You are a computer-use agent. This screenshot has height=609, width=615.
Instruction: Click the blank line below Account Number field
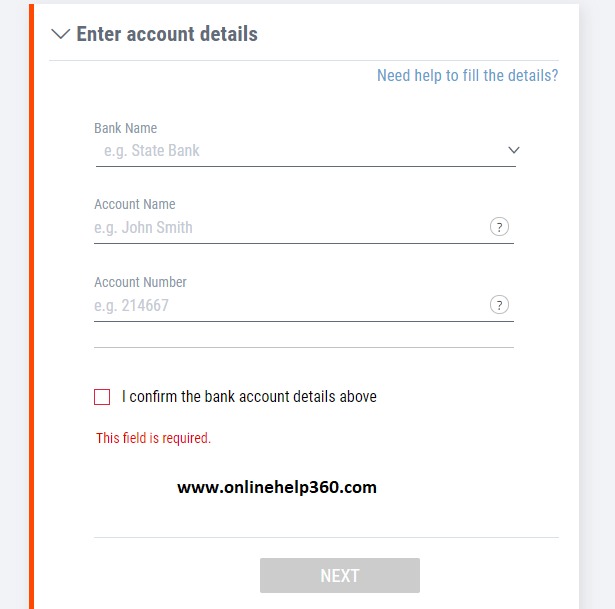pyautogui.click(x=304, y=347)
